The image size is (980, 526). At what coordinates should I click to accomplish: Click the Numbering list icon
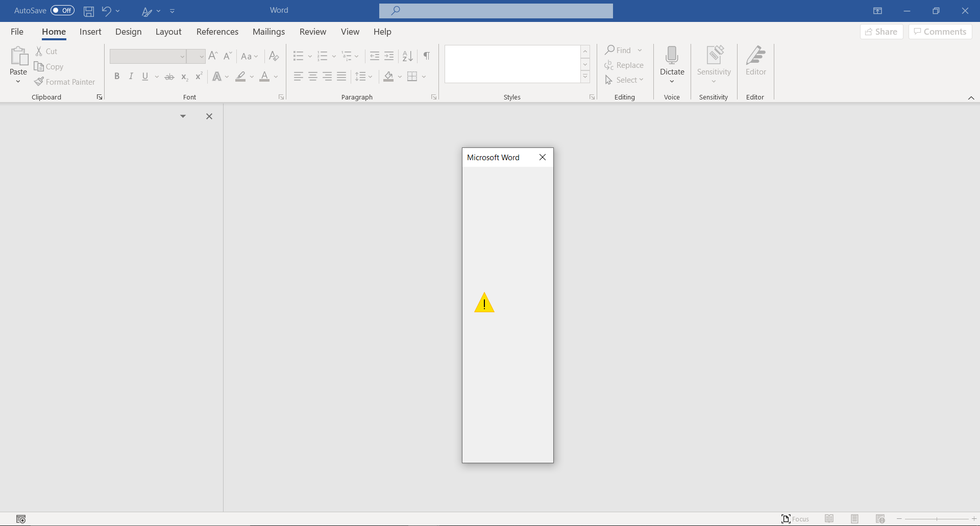click(x=323, y=56)
